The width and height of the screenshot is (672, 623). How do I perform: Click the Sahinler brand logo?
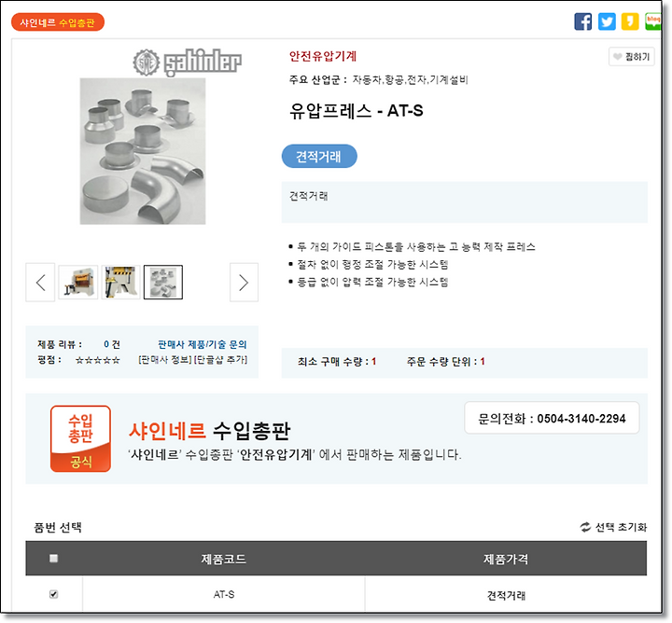click(x=188, y=62)
